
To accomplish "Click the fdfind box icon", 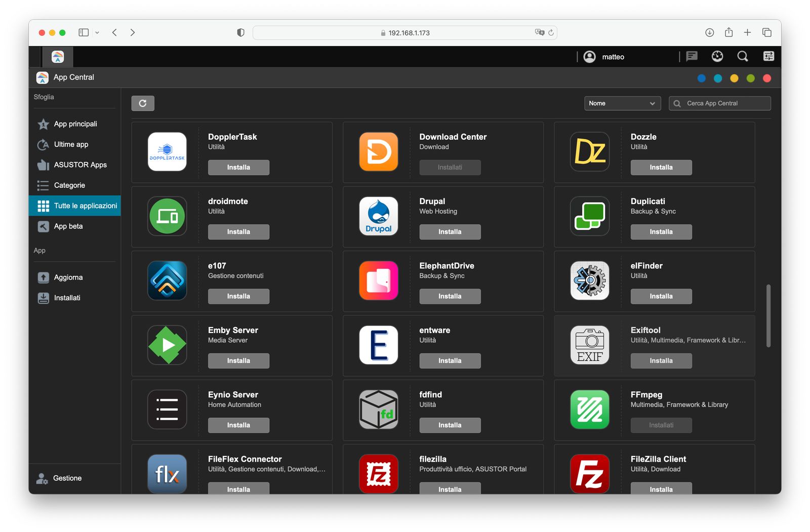I will (x=379, y=410).
